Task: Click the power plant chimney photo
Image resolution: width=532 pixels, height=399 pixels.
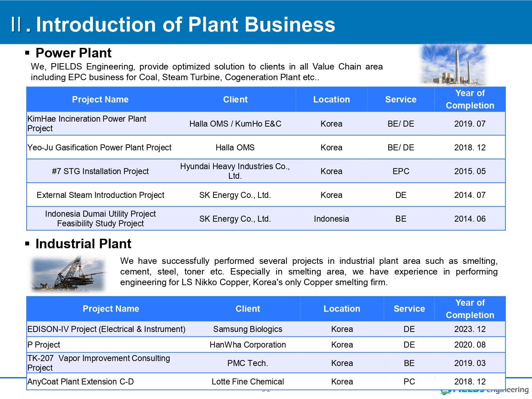Action: tap(453, 65)
